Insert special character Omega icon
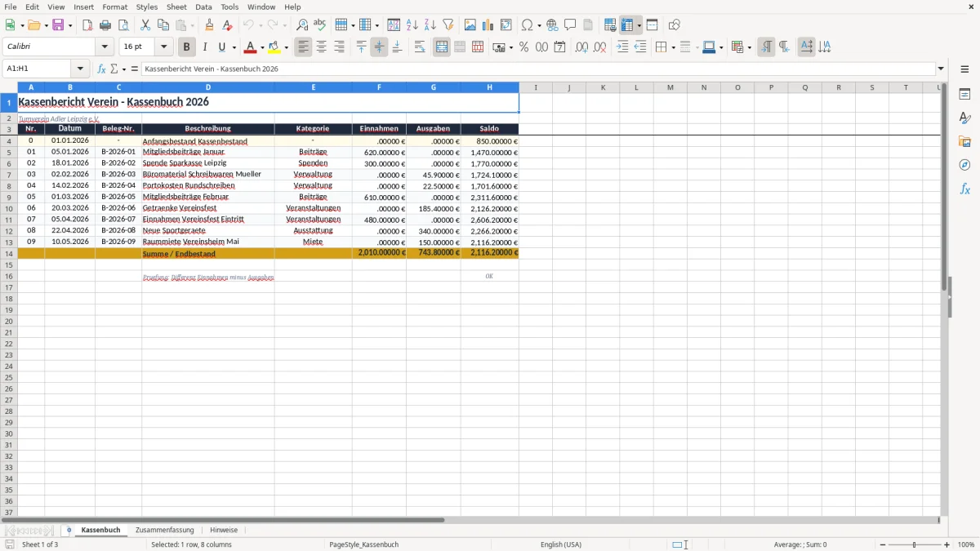Image resolution: width=980 pixels, height=551 pixels. [528, 25]
